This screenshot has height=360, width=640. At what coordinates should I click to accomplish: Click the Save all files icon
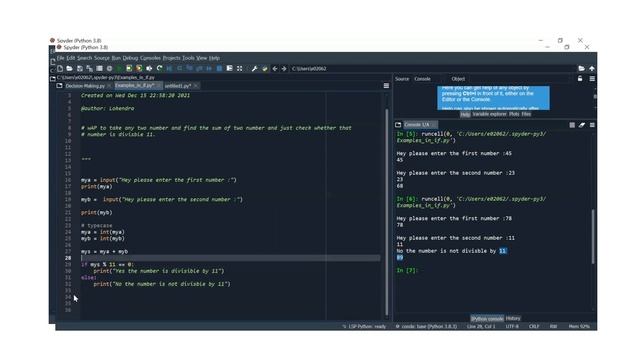click(x=89, y=69)
